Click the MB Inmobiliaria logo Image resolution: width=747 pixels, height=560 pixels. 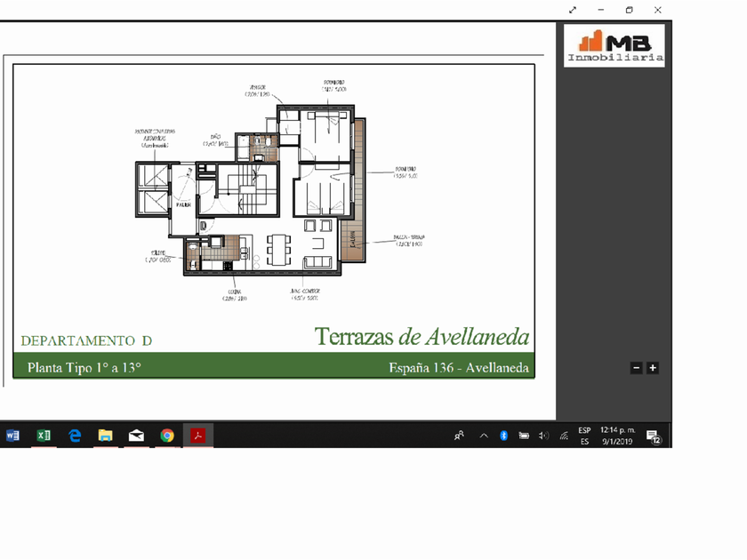(614, 45)
